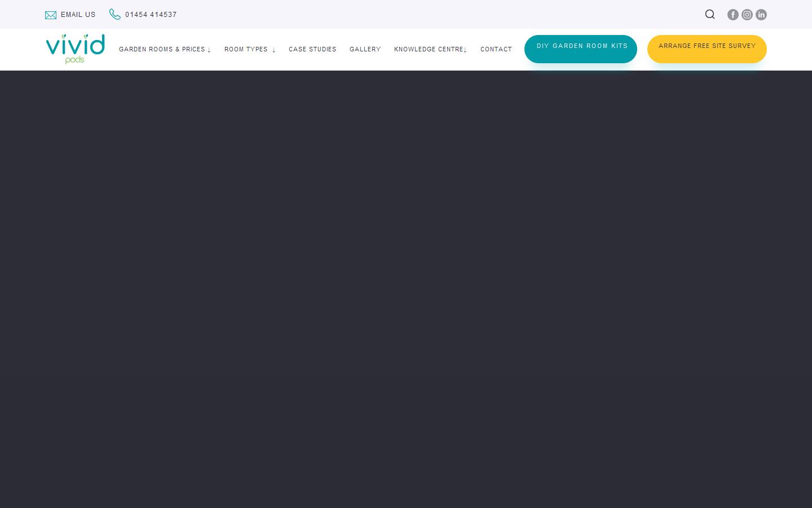Viewport: 812px width, 508px height.
Task: Open the Room Types dropdown menu
Action: point(250,49)
